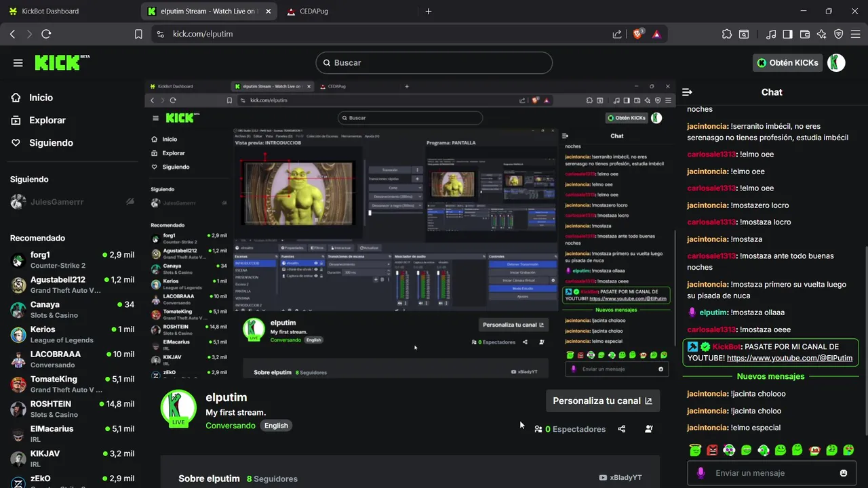The width and height of the screenshot is (868, 488).
Task: Go back in browser history
Action: coord(12,34)
